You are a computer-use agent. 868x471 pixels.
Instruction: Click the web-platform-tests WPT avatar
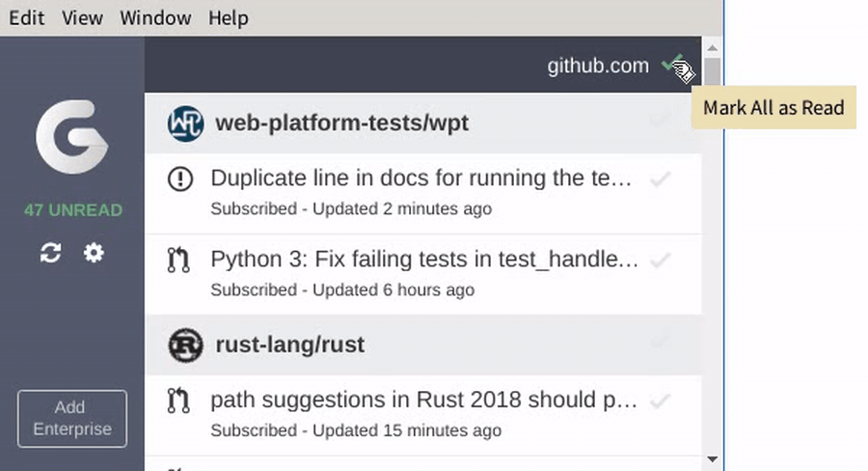[185, 124]
